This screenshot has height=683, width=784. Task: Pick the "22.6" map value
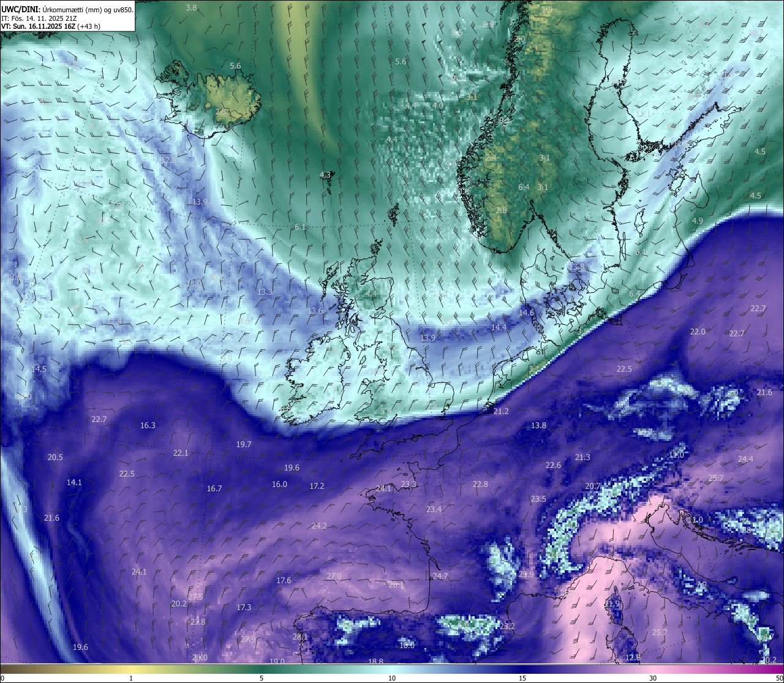click(x=553, y=466)
